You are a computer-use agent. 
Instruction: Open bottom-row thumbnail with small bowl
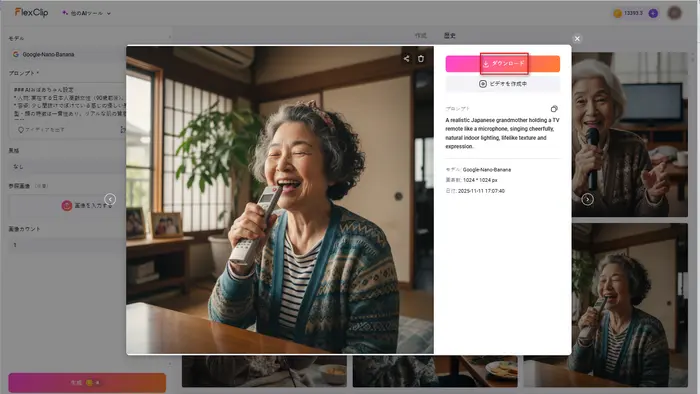click(264, 371)
